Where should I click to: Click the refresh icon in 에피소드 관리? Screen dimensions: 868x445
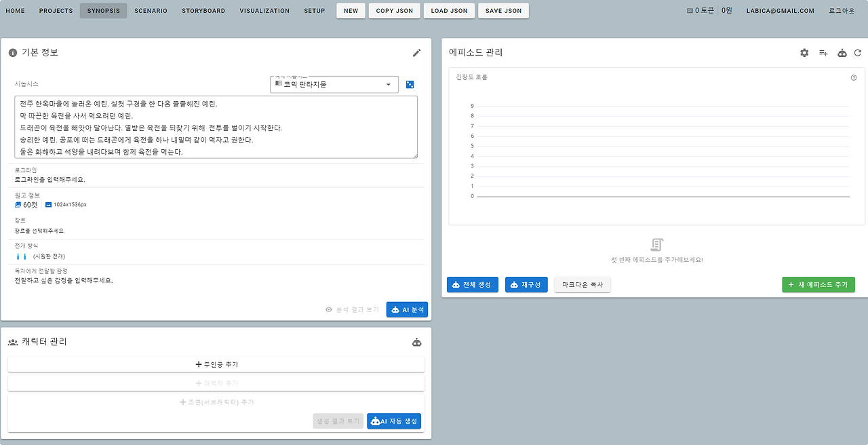[858, 53]
